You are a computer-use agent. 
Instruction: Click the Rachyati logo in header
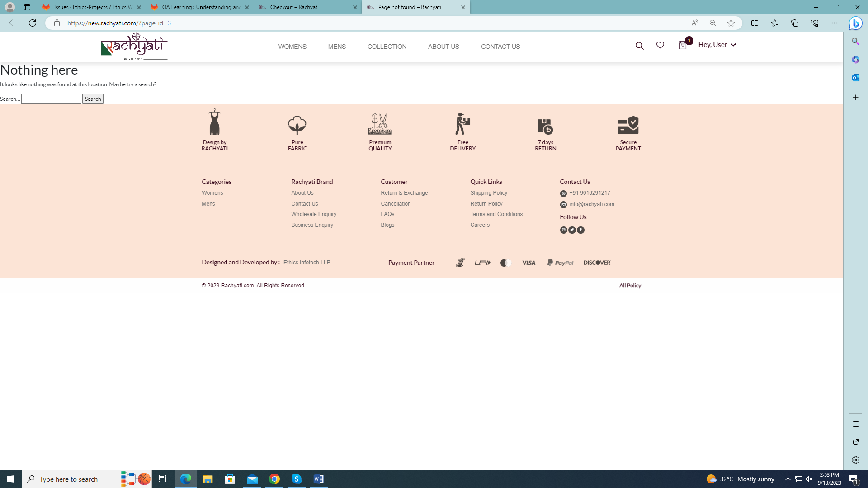tap(134, 46)
